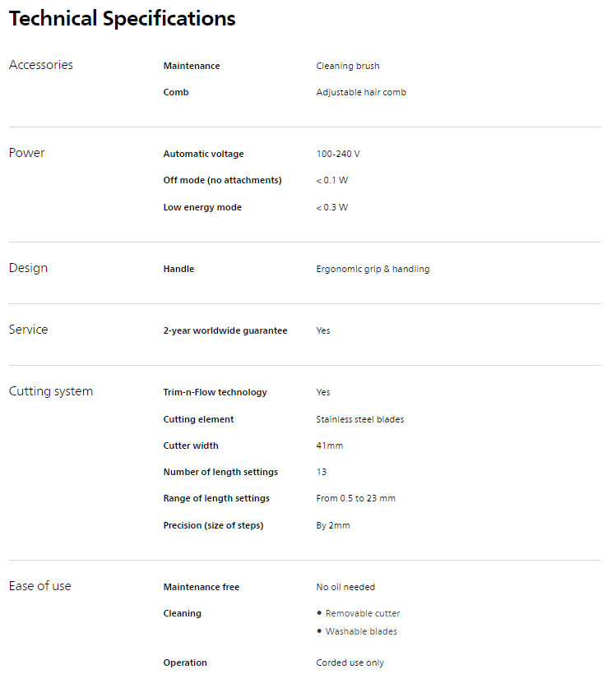Click the Ease of use section label

pyautogui.click(x=39, y=586)
